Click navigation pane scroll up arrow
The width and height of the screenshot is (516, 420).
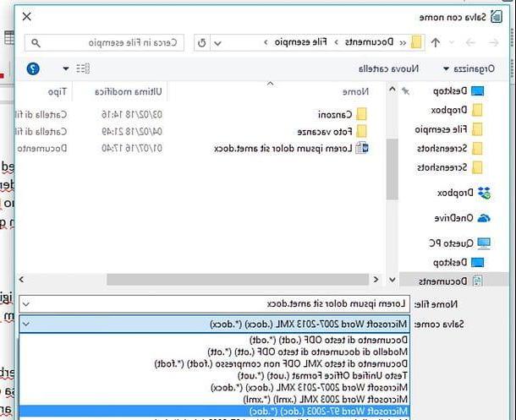pos(392,89)
